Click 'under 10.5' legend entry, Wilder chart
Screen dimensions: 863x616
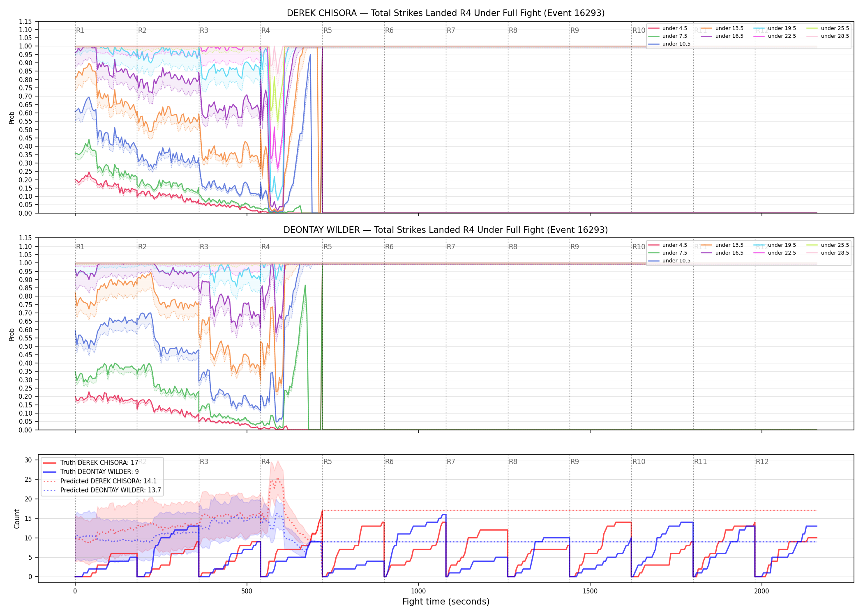(x=669, y=261)
